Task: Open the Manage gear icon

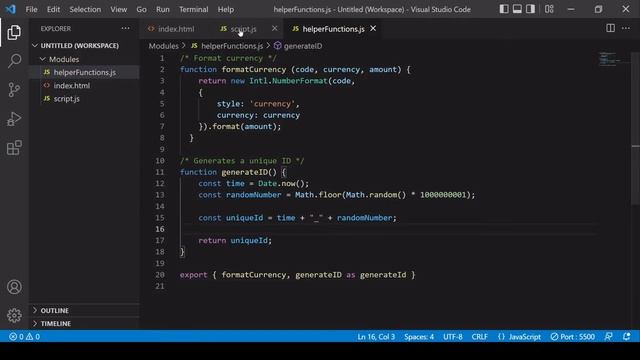Action: click(14, 315)
